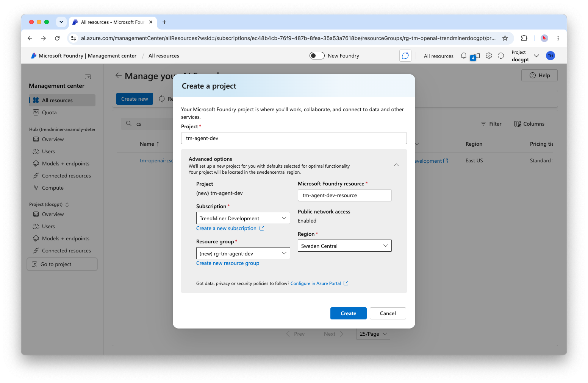
Task: Click the Go to project button
Action: (x=62, y=264)
